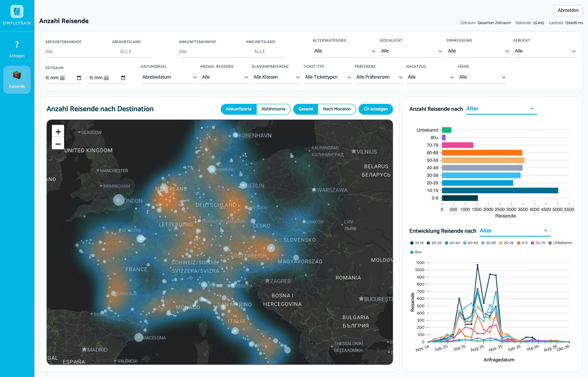Click the 30-39 light blue bar

[x=481, y=175]
